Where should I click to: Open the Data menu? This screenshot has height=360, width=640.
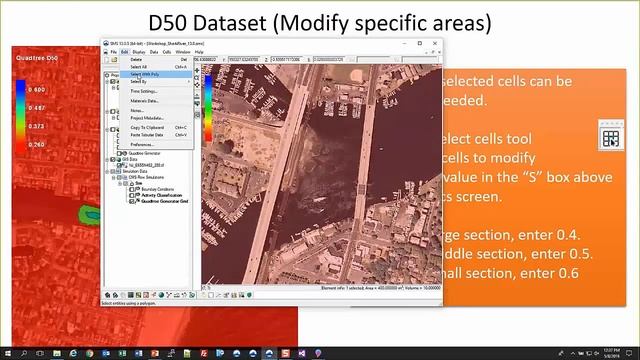(x=154, y=52)
